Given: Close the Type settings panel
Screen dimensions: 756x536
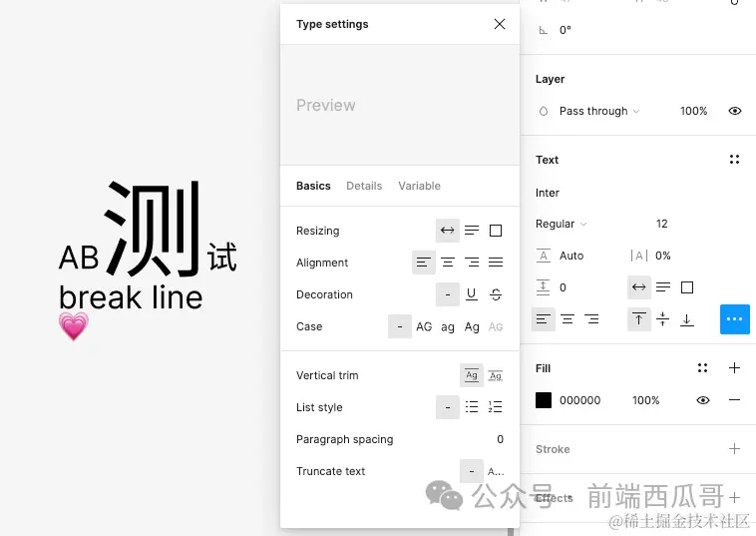Looking at the screenshot, I should coord(500,24).
